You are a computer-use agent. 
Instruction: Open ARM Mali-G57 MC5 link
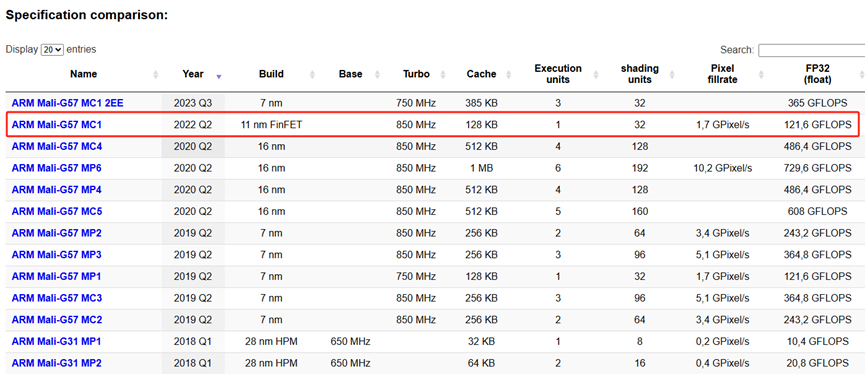tap(57, 211)
